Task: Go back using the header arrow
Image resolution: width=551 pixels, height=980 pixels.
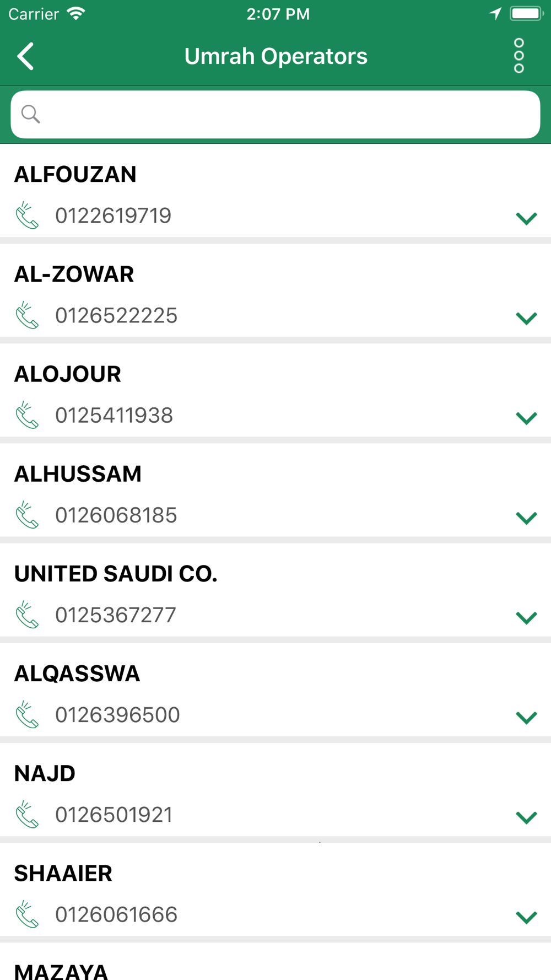Action: pyautogui.click(x=26, y=56)
